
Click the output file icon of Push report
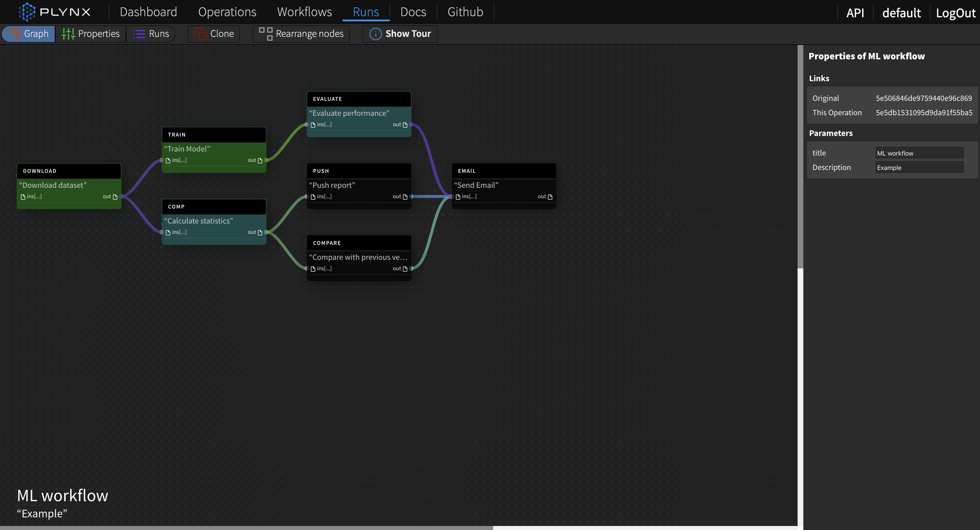point(405,197)
